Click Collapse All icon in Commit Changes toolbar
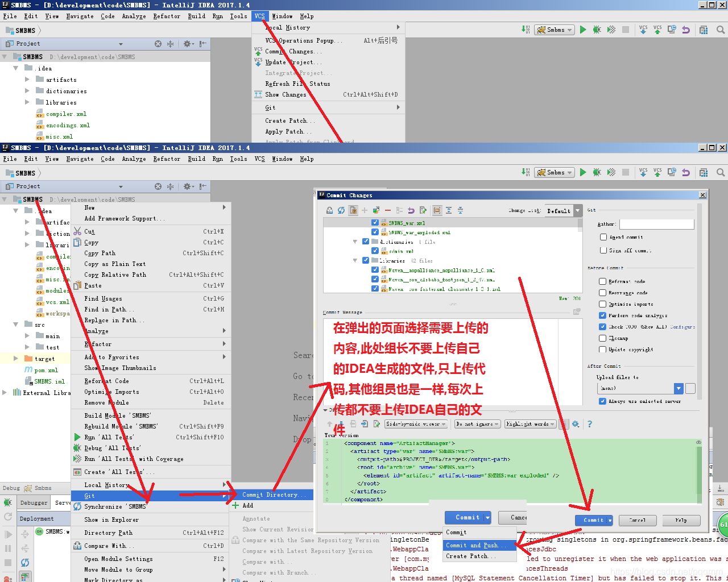This screenshot has width=728, height=582. coord(460,210)
